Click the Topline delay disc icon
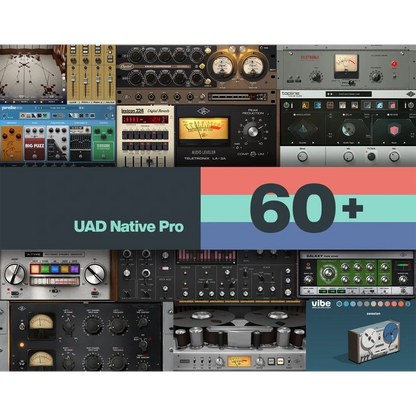Viewport: 416px width, 416px height. tap(348, 130)
